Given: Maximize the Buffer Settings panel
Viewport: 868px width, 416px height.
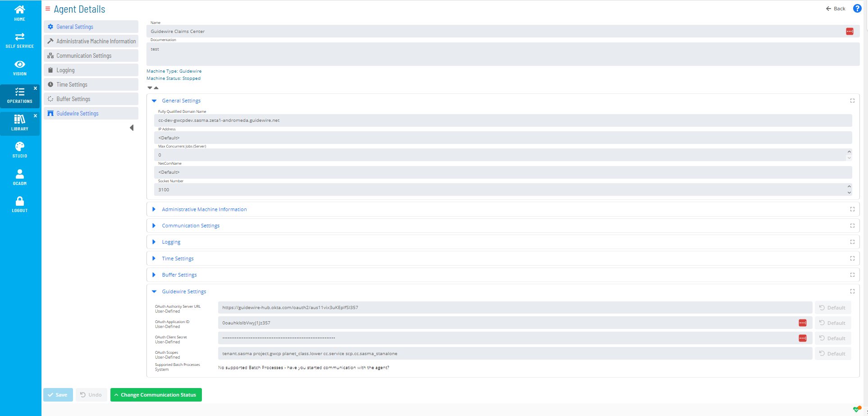Looking at the screenshot, I should pyautogui.click(x=852, y=275).
